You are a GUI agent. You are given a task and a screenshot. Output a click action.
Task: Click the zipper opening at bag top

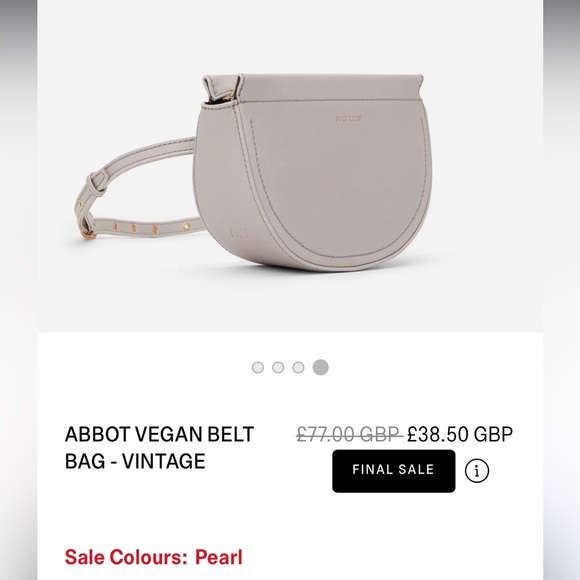[x=221, y=97]
